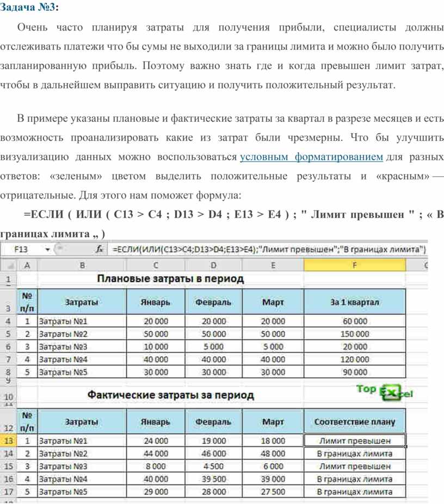Select the cell with value 4 500

tap(214, 466)
